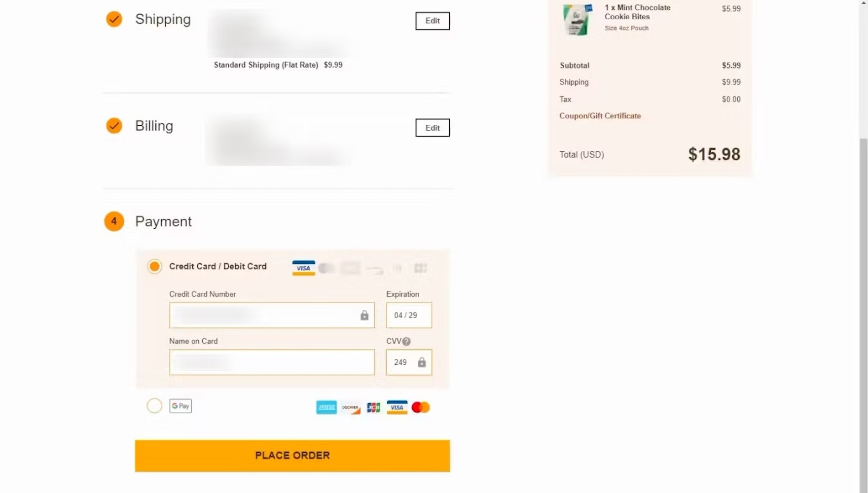The image size is (868, 493).
Task: Edit the Shipping details
Action: [x=433, y=21]
